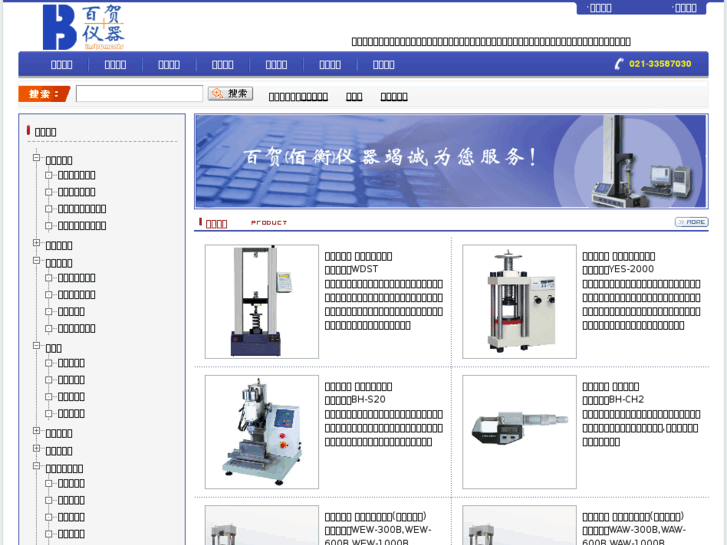Click the model text YES-2000

[x=631, y=269]
